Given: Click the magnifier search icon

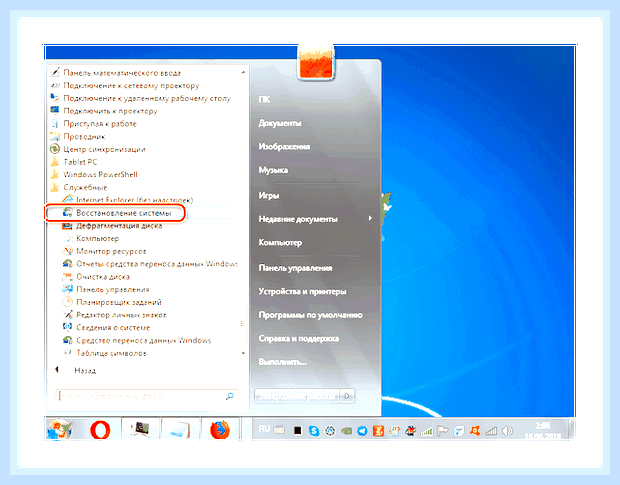Looking at the screenshot, I should (x=229, y=396).
